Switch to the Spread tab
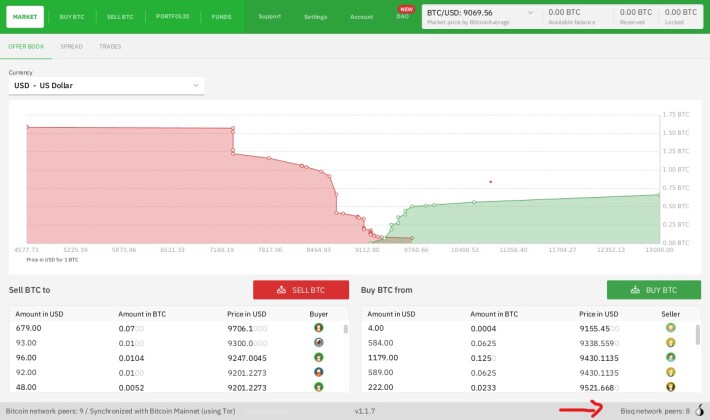710x420 pixels. pos(71,47)
